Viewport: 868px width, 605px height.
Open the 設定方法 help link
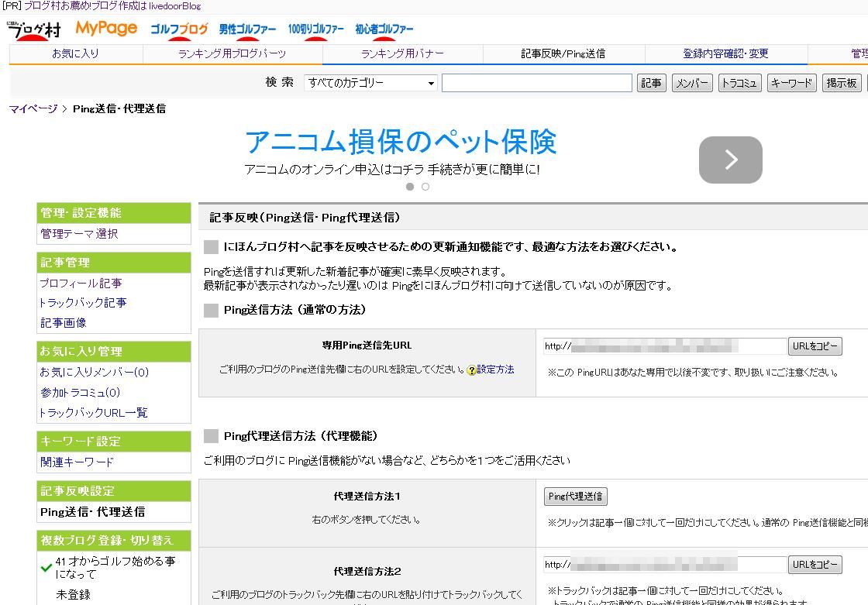[x=495, y=370]
